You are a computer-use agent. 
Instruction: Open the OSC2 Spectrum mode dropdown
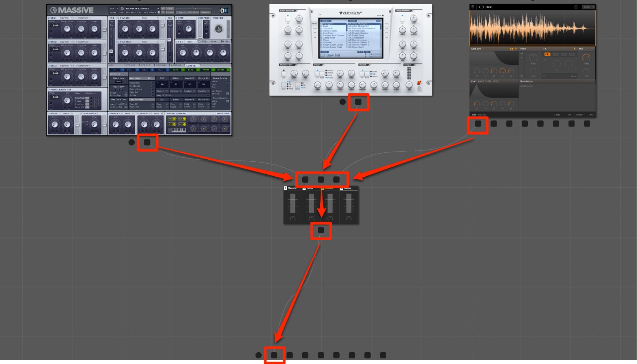pyautogui.click(x=84, y=42)
